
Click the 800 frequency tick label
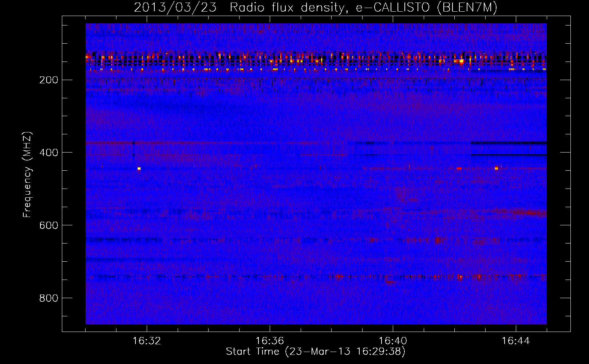(x=49, y=298)
